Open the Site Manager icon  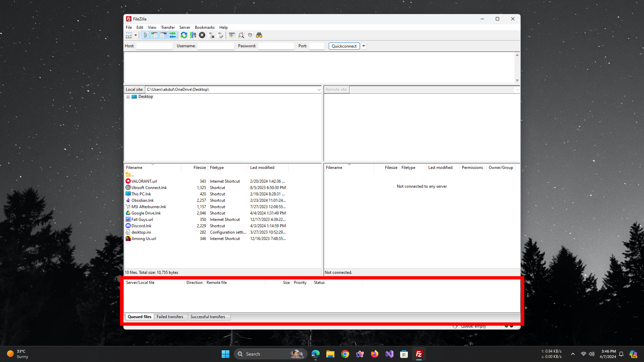point(129,35)
